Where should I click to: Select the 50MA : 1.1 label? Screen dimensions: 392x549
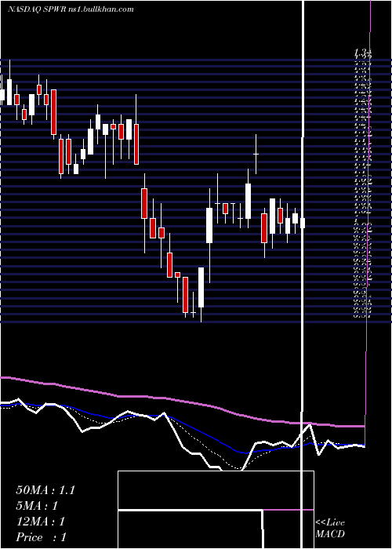click(x=45, y=490)
